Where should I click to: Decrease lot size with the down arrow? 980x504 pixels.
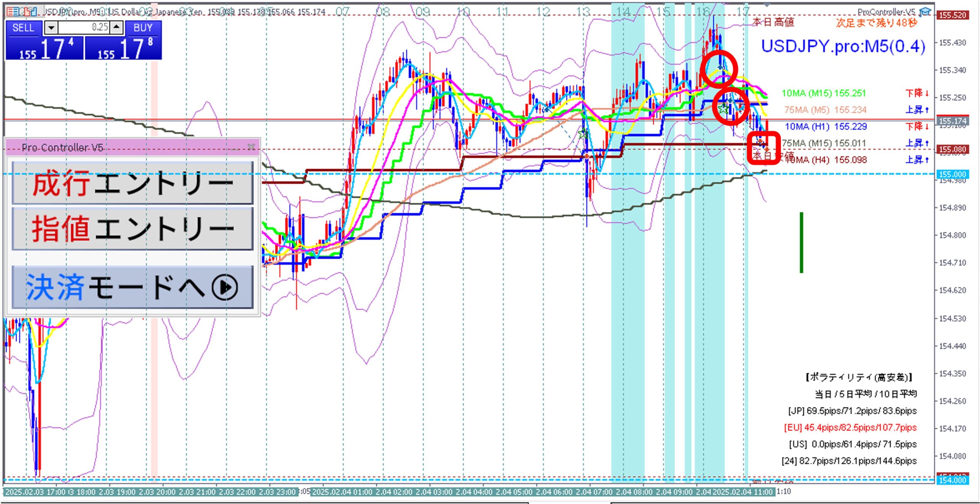pyautogui.click(x=51, y=28)
